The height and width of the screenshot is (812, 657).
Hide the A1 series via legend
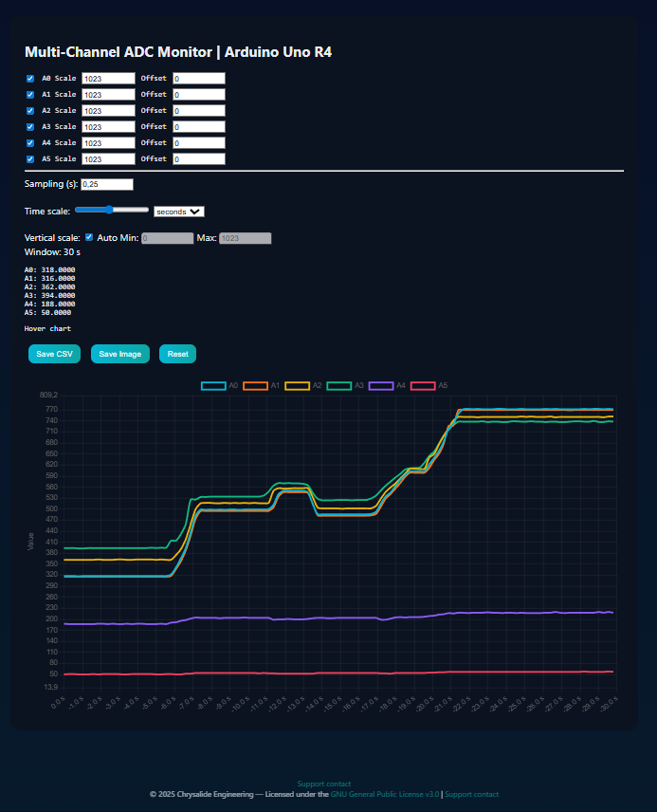pyautogui.click(x=256, y=386)
